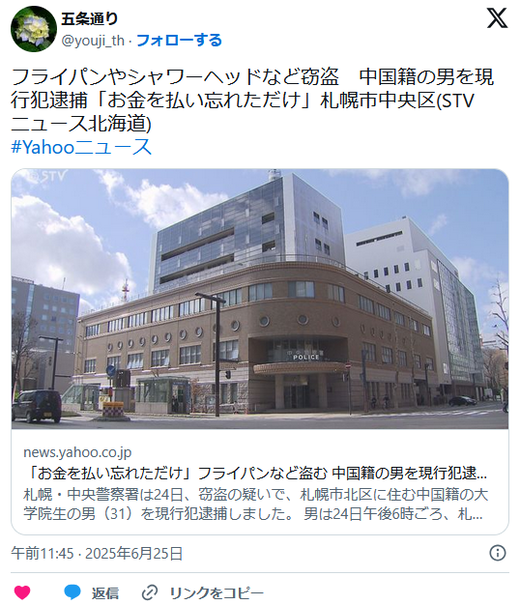Follow the account via フォローする
The width and height of the screenshot is (520, 605).
(x=179, y=40)
